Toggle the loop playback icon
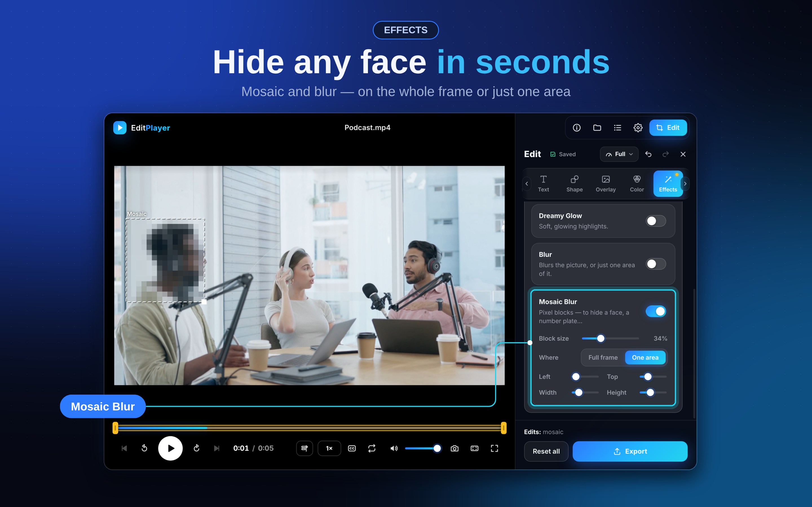 372,448
